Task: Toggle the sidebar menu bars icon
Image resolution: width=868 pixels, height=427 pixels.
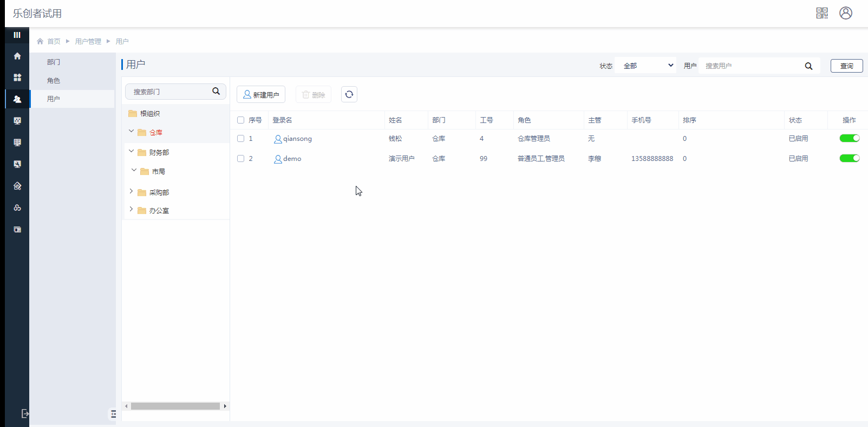Action: (17, 35)
